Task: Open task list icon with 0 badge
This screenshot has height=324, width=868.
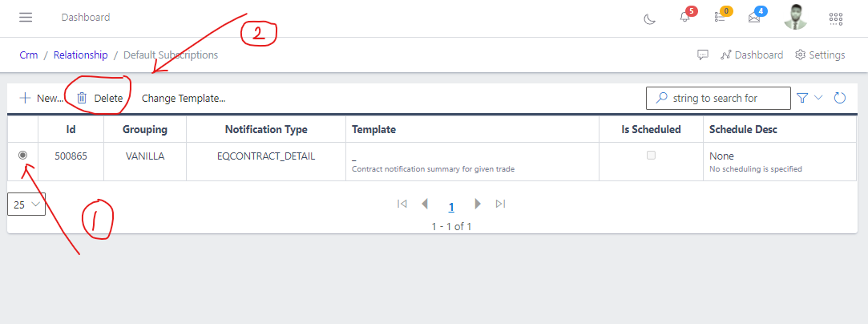Action: (x=720, y=17)
